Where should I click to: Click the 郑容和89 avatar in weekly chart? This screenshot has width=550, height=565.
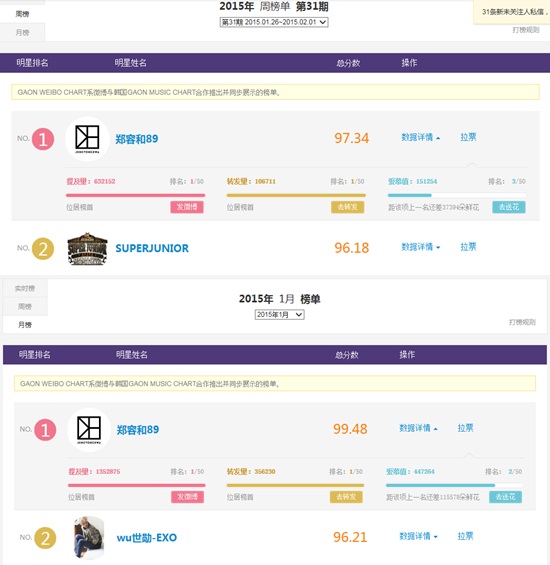(87, 139)
